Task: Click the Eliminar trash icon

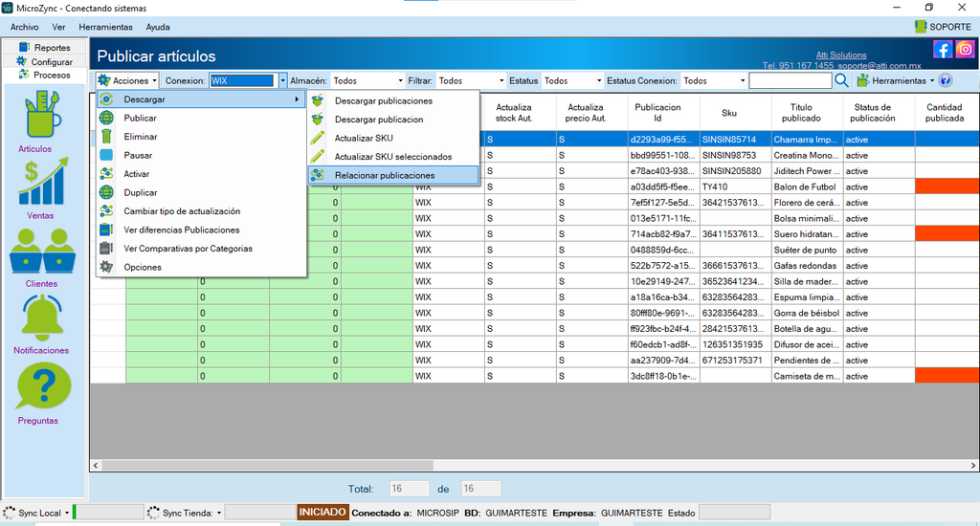Action: (107, 136)
